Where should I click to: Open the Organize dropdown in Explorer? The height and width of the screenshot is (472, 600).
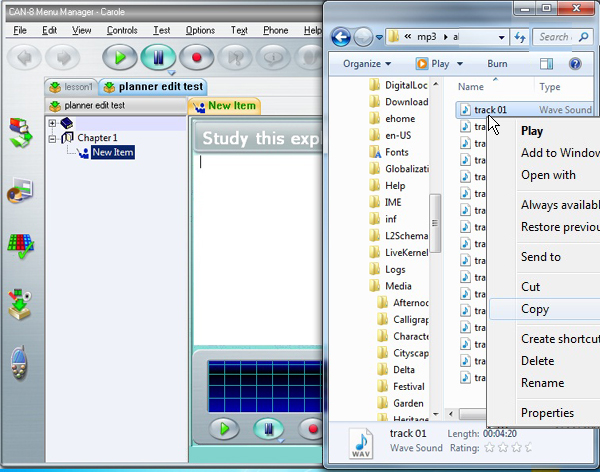(x=365, y=64)
